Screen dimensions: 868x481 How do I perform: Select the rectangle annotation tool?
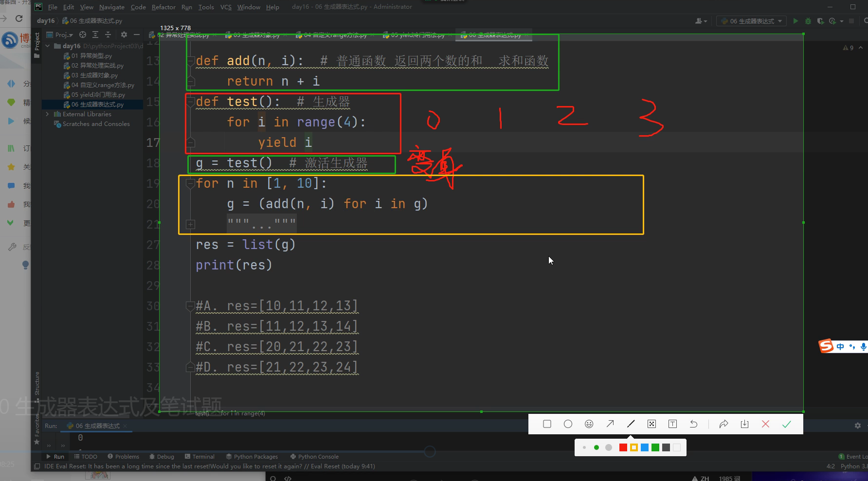coord(547,424)
